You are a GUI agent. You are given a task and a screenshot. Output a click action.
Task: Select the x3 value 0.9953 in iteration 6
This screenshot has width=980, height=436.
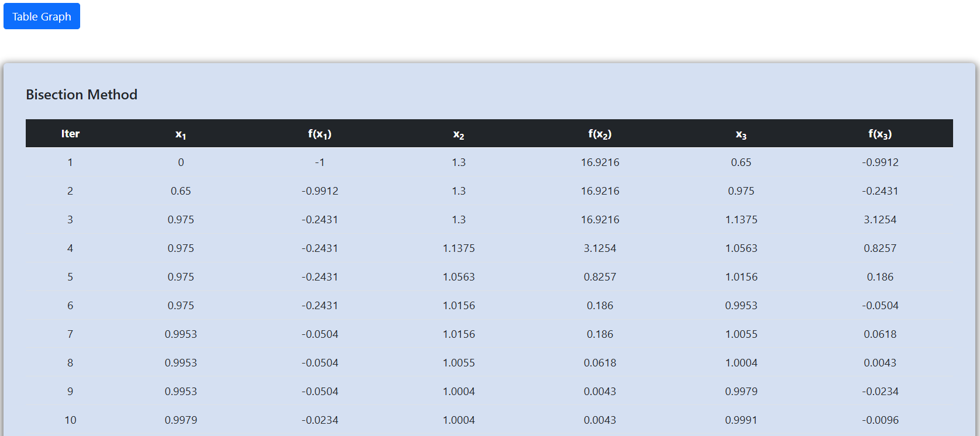741,306
